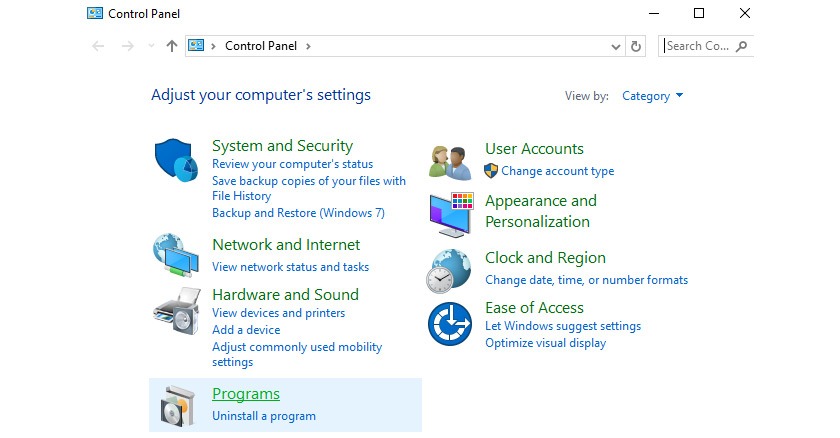The image size is (840, 438).
Task: Click Add a device link
Action: (246, 330)
